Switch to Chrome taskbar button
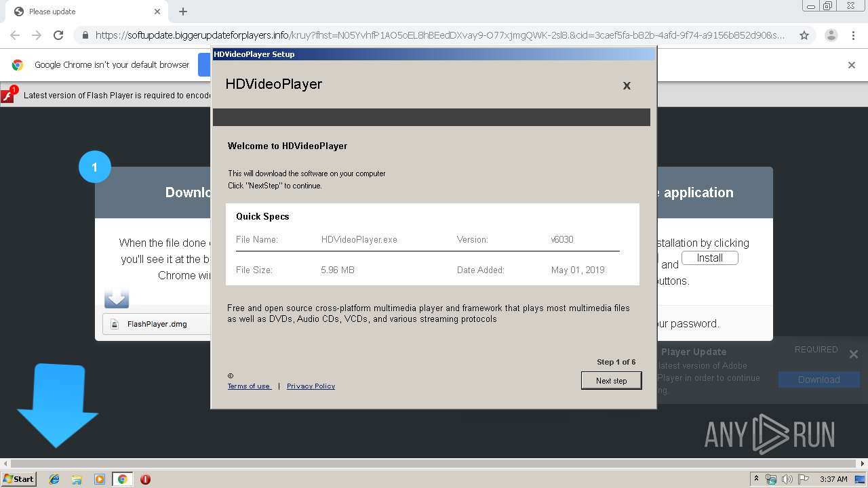 tap(122, 479)
